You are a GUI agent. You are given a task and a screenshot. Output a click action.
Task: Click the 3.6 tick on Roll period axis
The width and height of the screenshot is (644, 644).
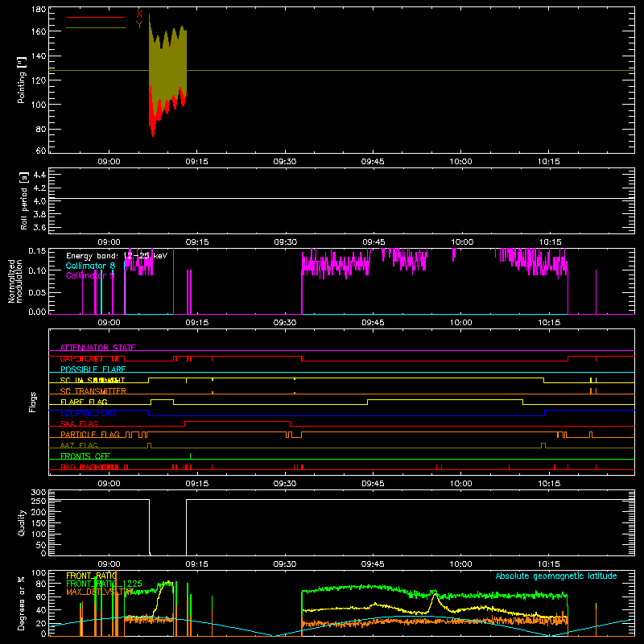[x=39, y=227]
